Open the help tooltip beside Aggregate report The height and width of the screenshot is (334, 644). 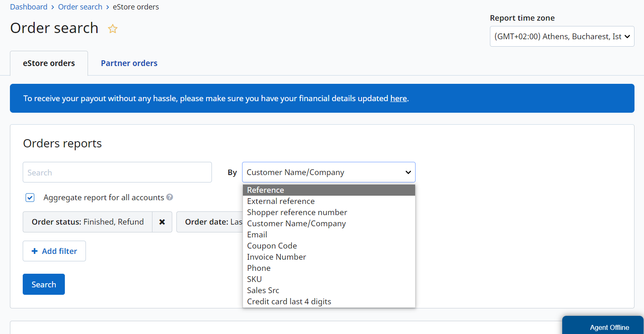pyautogui.click(x=169, y=197)
